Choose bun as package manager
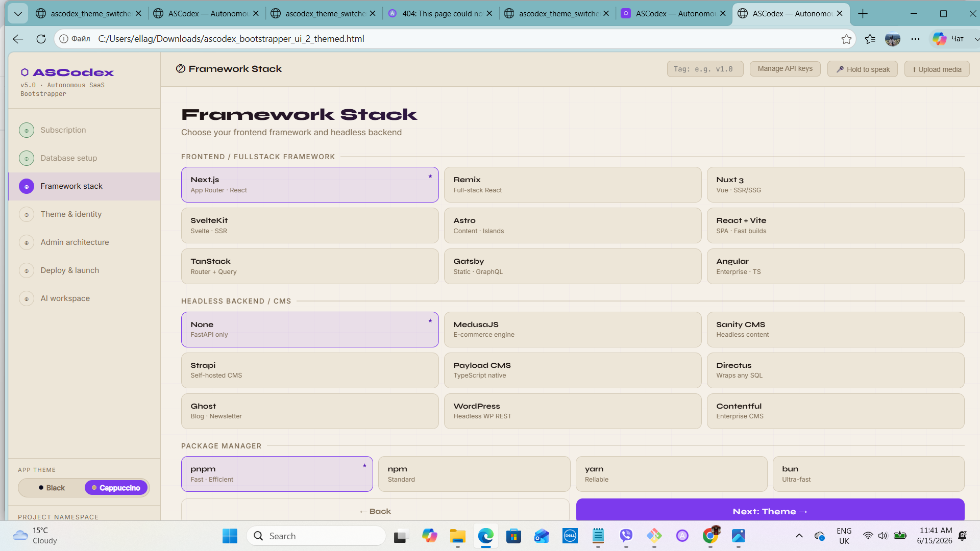980x551 pixels. (868, 474)
